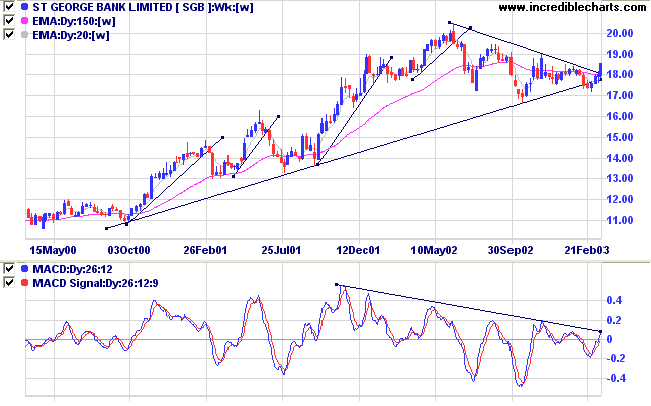
Task: Click the magenta dot beside EMA:Dy:150
Action: [24, 21]
